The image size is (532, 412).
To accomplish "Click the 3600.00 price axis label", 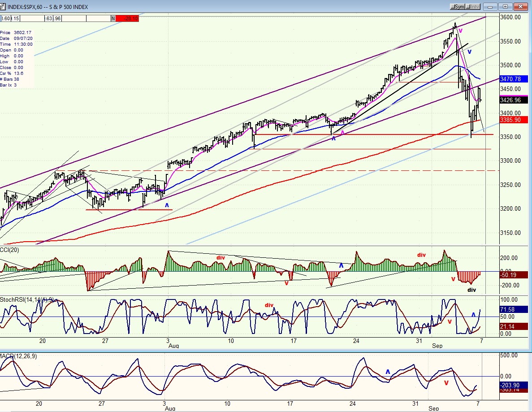I will coord(510,17).
